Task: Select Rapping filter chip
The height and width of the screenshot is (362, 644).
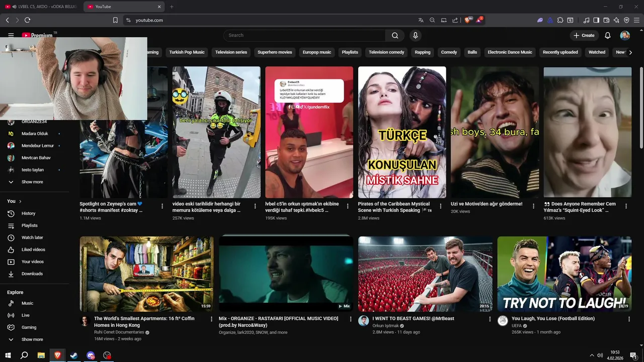Action: click(423, 52)
